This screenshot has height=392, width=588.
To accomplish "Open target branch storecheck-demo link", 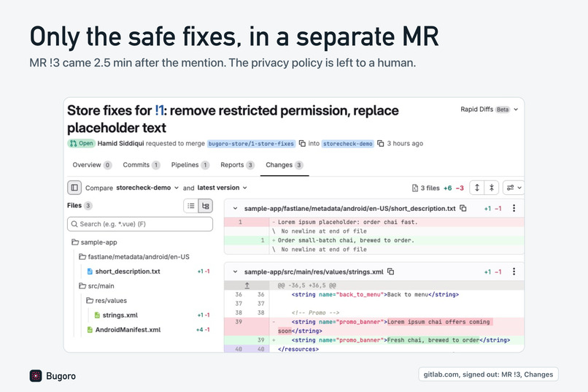I will pyautogui.click(x=348, y=144).
